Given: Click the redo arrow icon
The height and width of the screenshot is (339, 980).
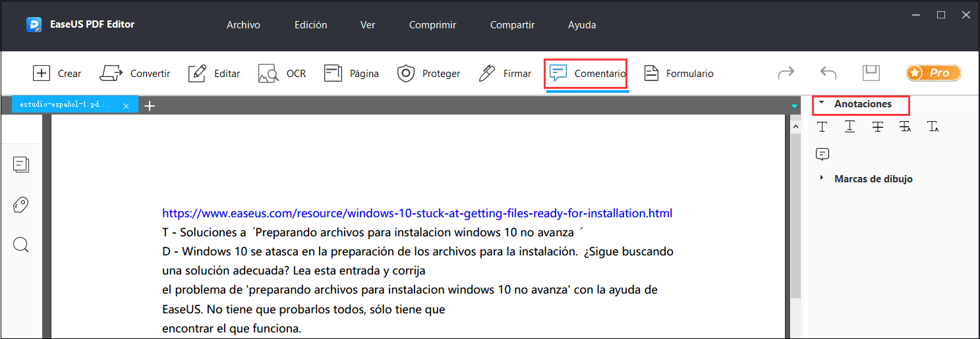Looking at the screenshot, I should point(786,73).
